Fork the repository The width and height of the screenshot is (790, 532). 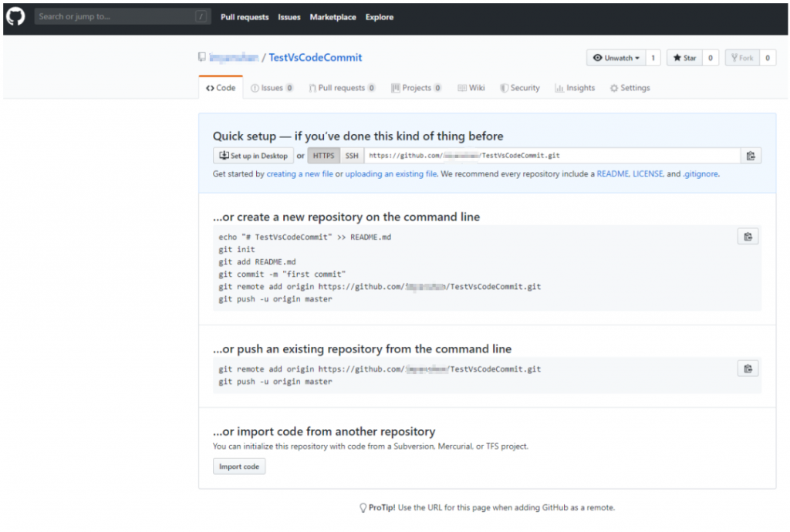pos(741,58)
